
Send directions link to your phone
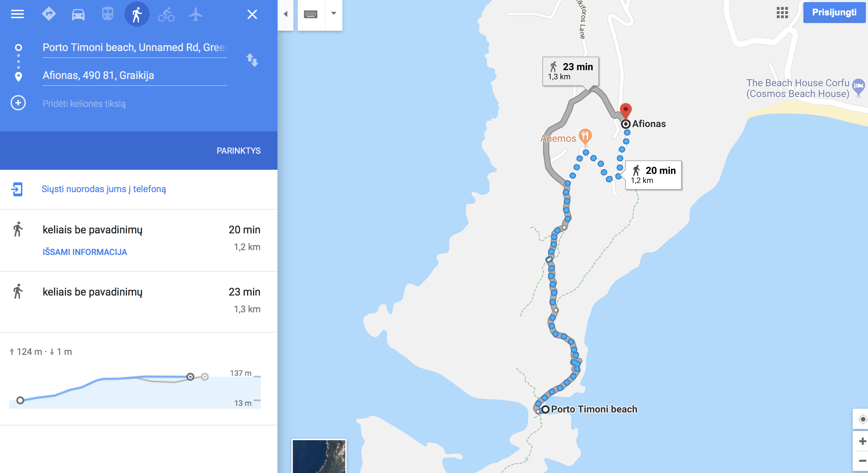point(104,189)
